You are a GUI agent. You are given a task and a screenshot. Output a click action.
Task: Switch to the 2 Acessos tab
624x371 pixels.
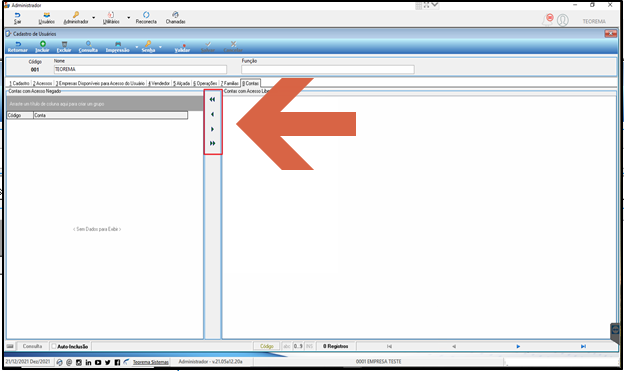[43, 83]
